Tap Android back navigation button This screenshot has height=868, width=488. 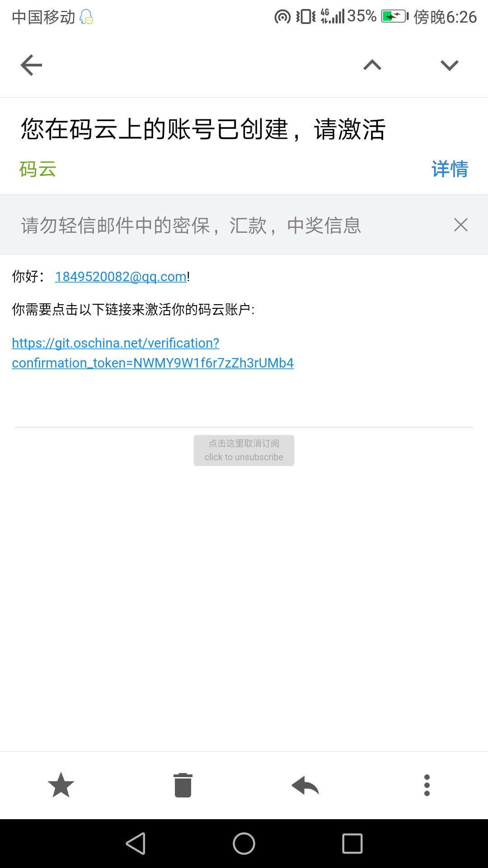coord(136,844)
